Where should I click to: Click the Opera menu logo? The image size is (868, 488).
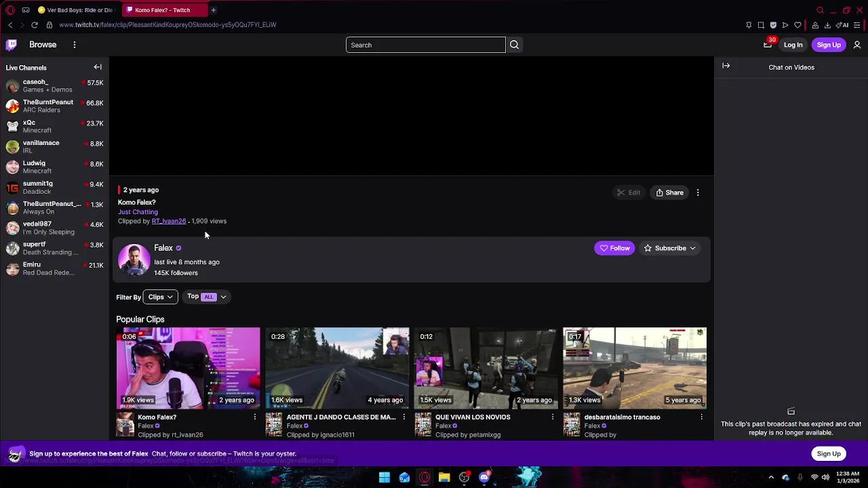pyautogui.click(x=9, y=10)
